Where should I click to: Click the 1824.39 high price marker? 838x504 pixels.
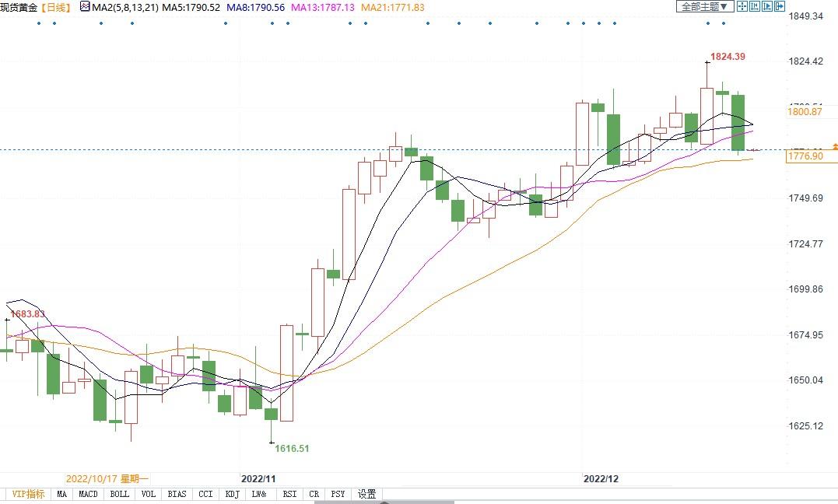point(728,57)
